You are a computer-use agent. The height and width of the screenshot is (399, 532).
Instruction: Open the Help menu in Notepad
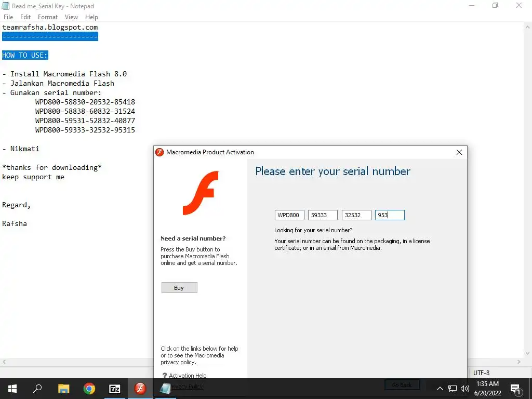91,17
